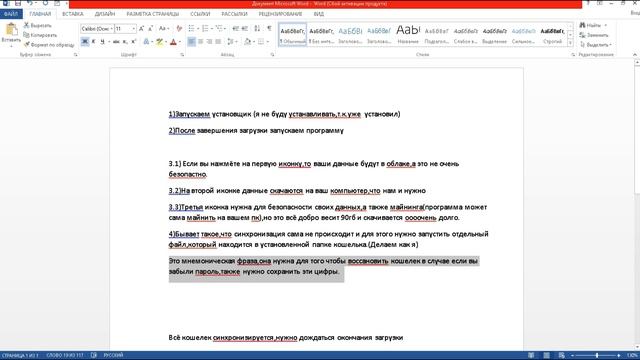Switch to ВСТАВКА tab
This screenshot has height=360, width=640.
tap(73, 14)
